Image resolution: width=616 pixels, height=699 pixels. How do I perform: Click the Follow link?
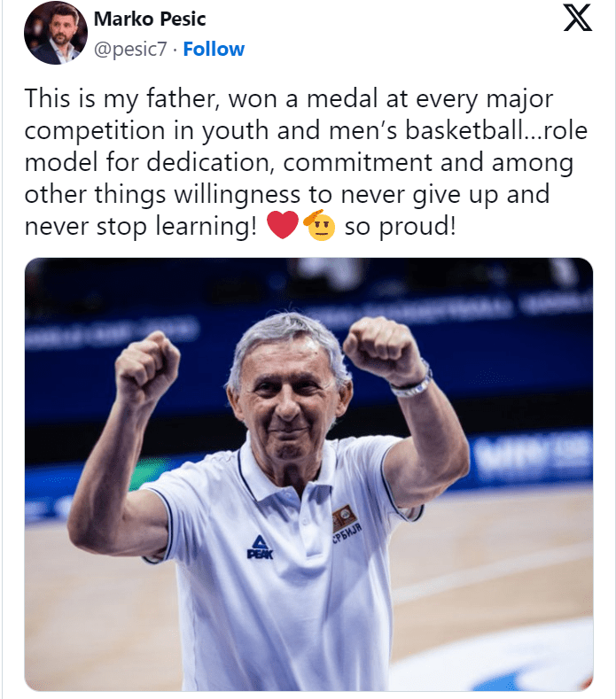click(x=214, y=50)
